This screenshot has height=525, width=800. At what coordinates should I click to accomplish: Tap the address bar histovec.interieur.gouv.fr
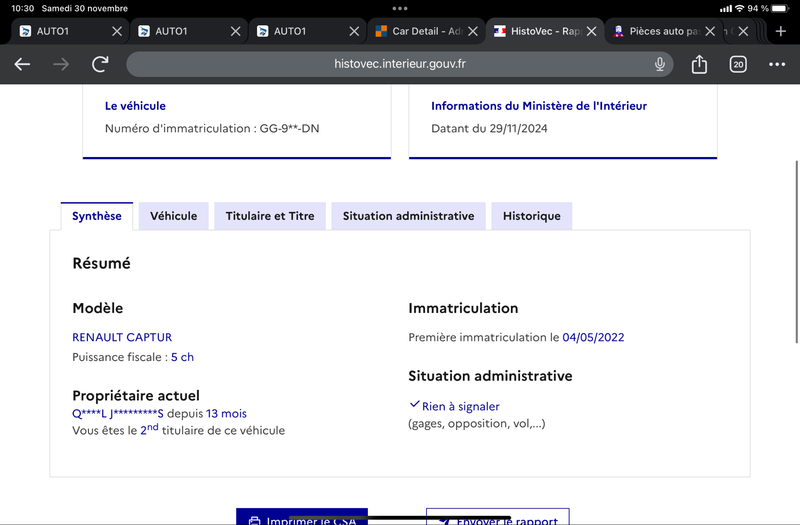coord(399,64)
